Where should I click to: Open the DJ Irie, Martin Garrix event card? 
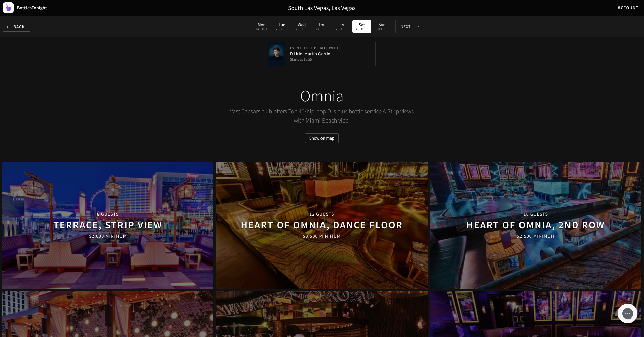(321, 54)
